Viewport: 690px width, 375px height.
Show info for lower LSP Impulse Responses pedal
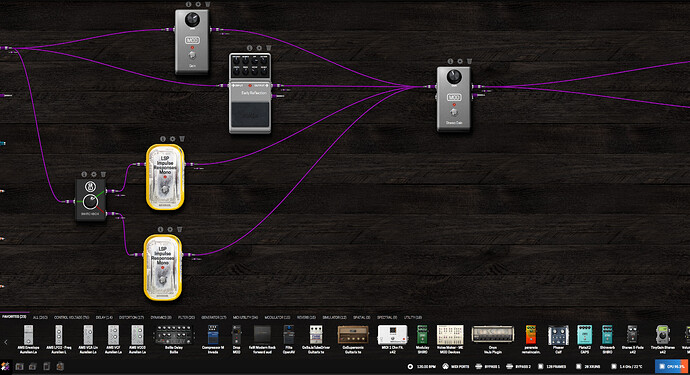(160, 229)
